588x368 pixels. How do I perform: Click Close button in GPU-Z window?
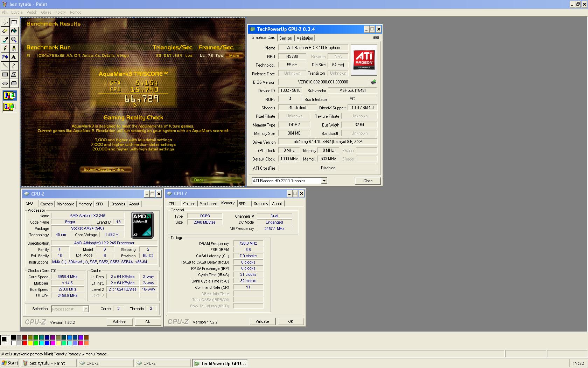click(x=368, y=181)
